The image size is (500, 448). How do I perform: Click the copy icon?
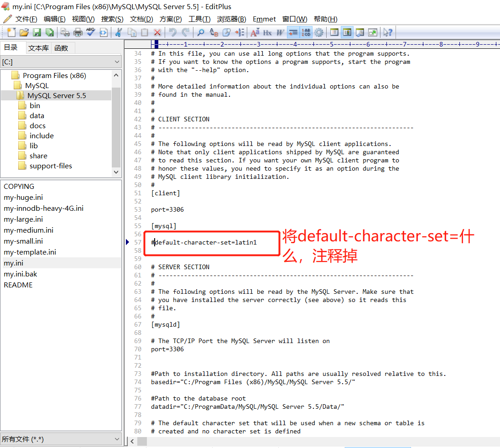[132, 32]
